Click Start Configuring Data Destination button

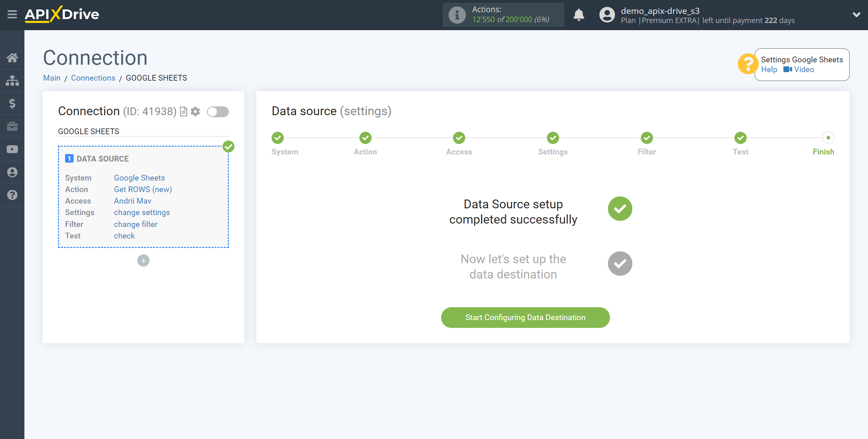click(525, 317)
